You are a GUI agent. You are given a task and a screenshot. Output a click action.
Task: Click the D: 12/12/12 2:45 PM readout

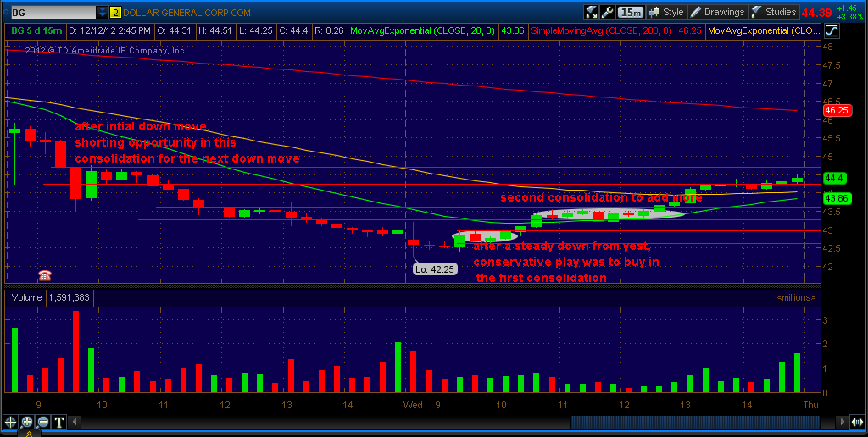click(109, 31)
